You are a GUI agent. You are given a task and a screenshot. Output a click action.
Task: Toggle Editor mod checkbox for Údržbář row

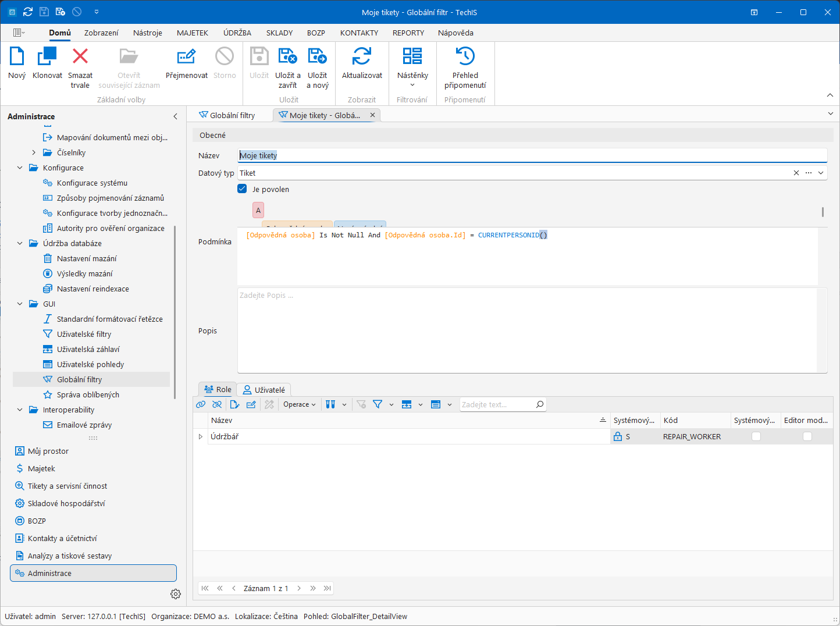tap(807, 436)
